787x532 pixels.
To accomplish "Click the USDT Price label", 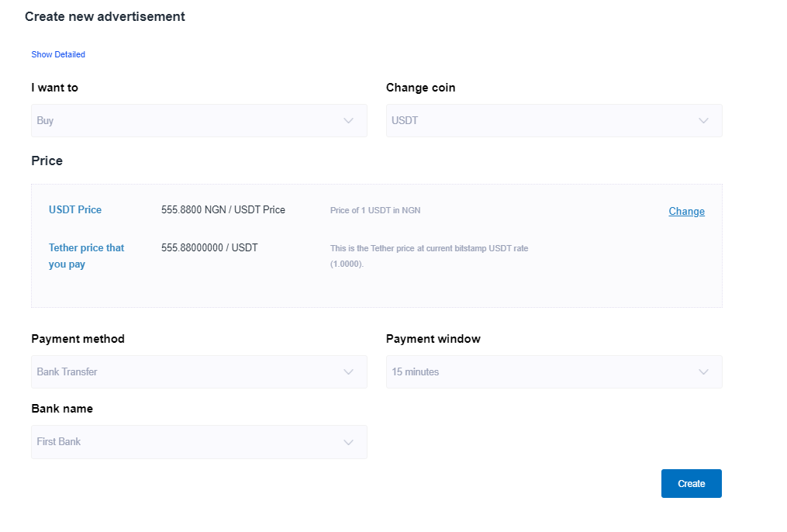I will coord(75,209).
